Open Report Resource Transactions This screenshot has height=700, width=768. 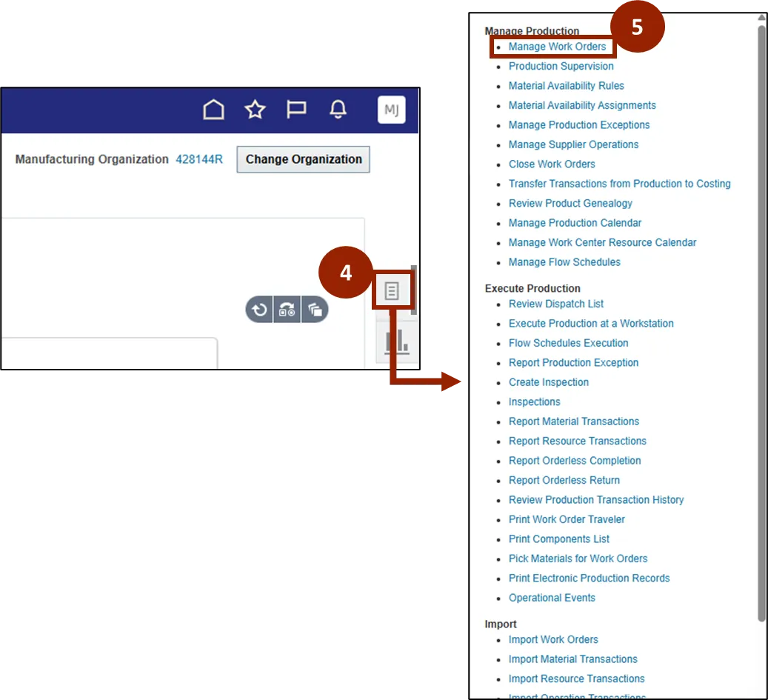click(x=578, y=441)
